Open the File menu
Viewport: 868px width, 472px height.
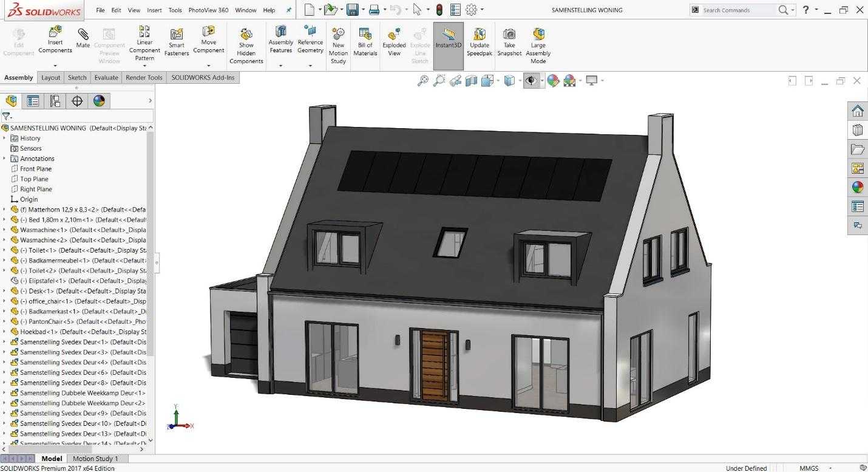pos(100,10)
